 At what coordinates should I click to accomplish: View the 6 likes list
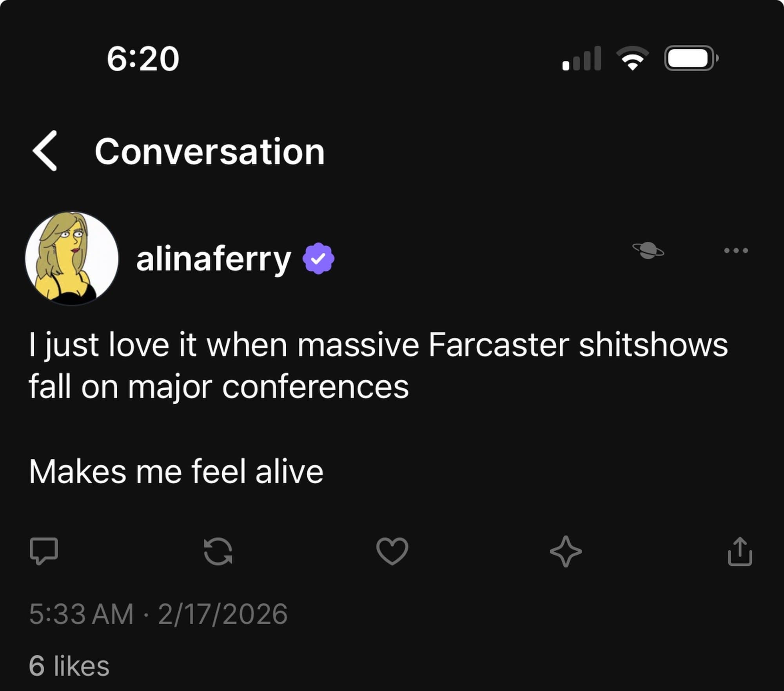point(69,666)
